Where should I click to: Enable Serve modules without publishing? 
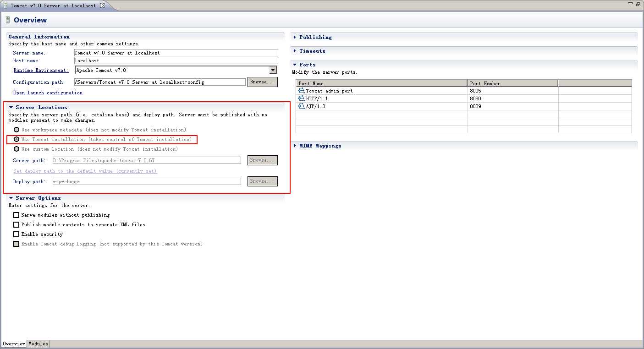pyautogui.click(x=17, y=215)
